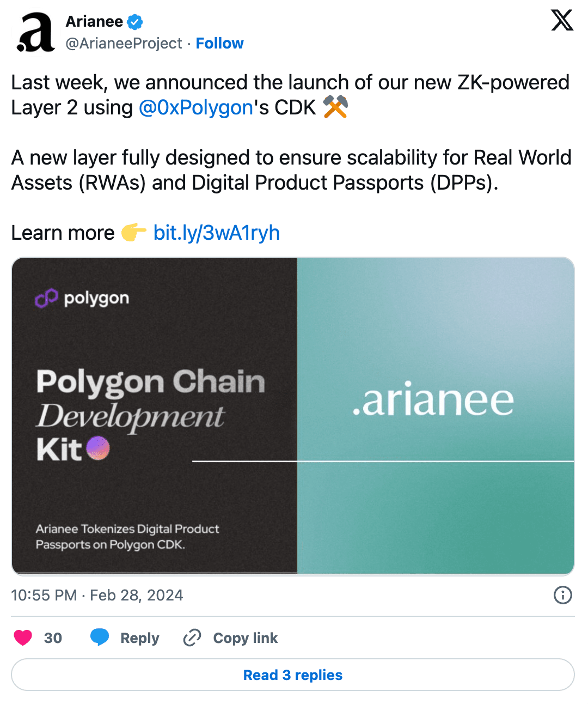Click the 30 likes count
Screen dimensions: 588x704
click(x=53, y=638)
